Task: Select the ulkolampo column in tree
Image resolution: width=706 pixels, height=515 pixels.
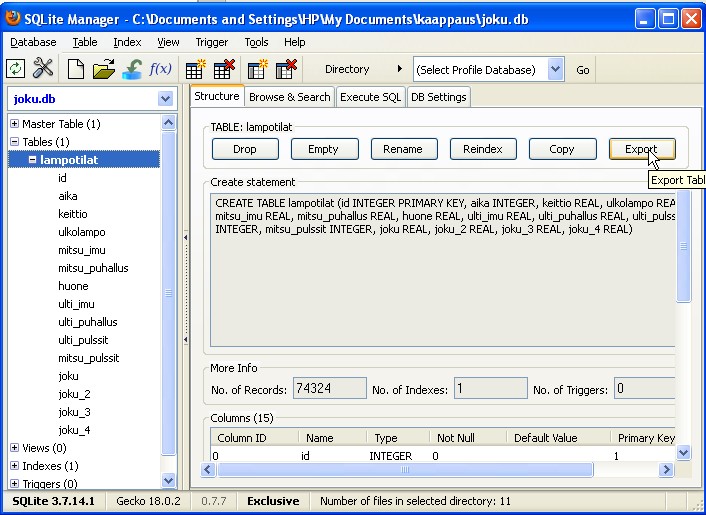Action: [x=81, y=232]
